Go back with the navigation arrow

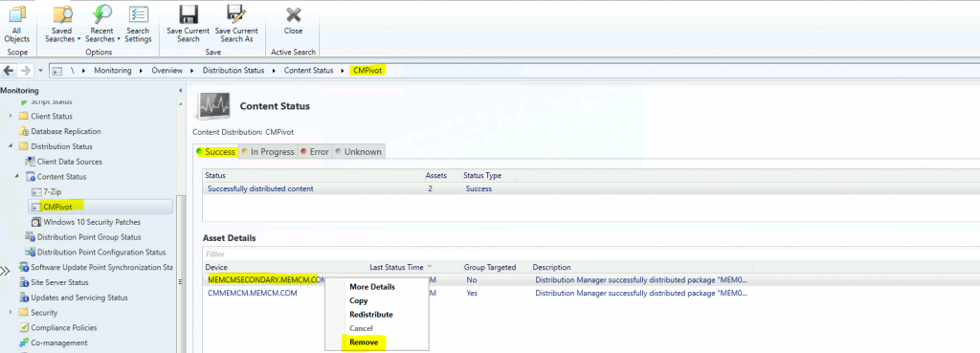click(x=9, y=71)
